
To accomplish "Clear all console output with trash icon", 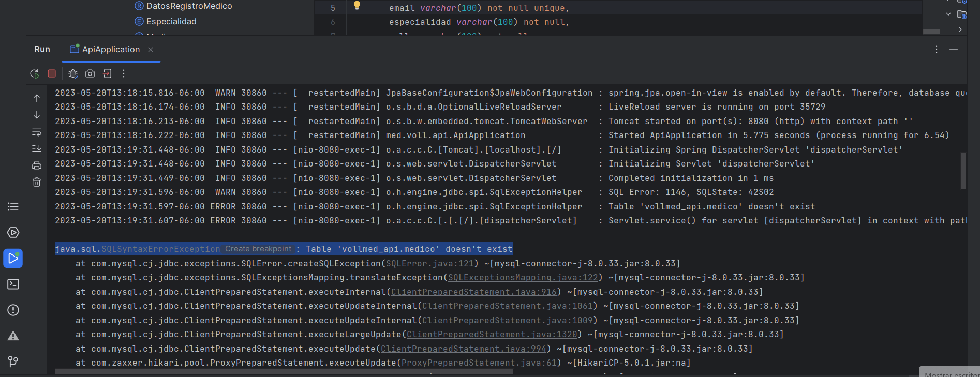I will [x=37, y=182].
